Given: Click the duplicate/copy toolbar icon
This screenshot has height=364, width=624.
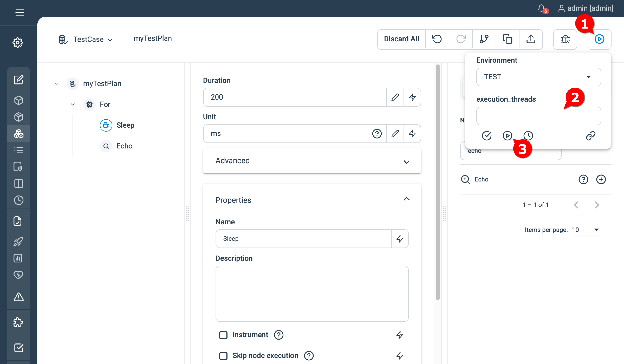Looking at the screenshot, I should pyautogui.click(x=507, y=39).
